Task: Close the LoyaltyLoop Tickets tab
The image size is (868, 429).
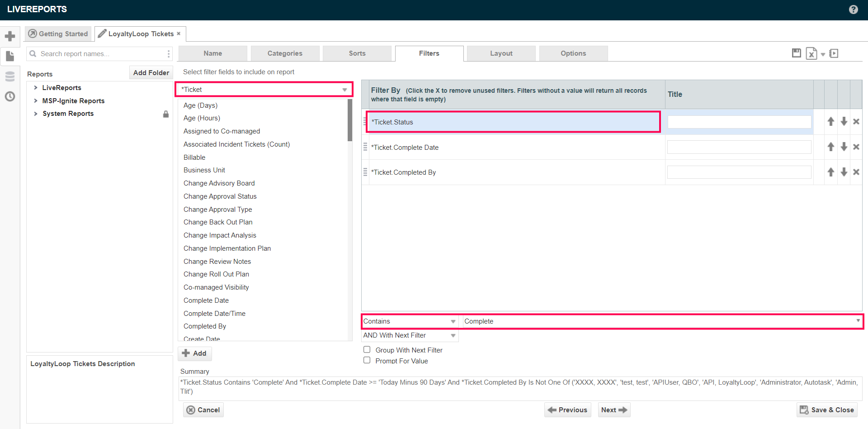Action: pos(179,33)
